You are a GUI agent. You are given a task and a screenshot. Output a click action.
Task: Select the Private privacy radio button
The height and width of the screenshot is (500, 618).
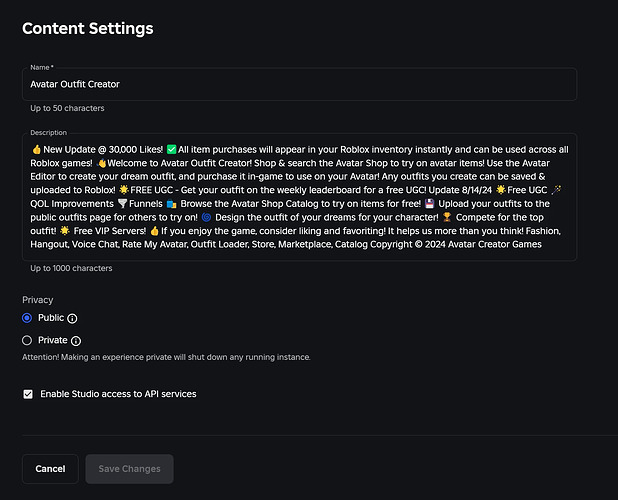point(27,340)
